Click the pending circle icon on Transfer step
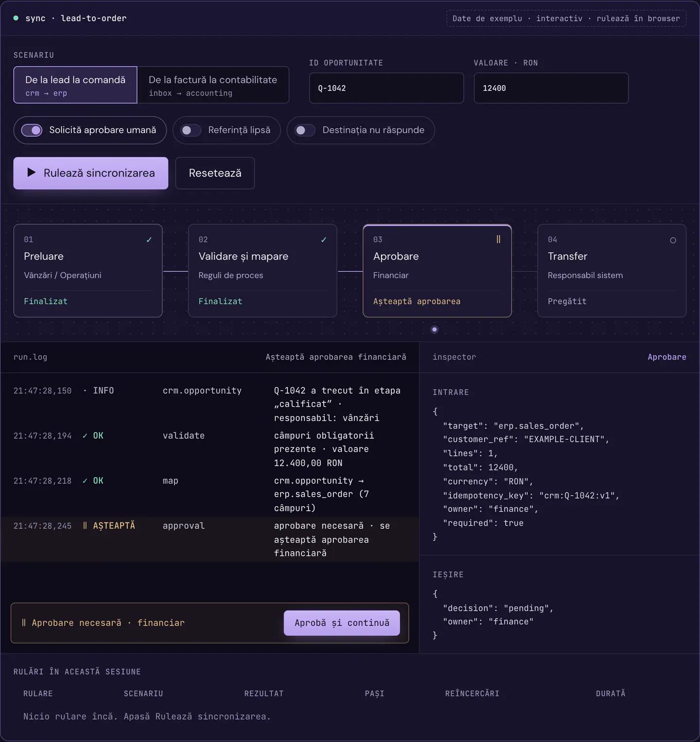 pos(673,240)
